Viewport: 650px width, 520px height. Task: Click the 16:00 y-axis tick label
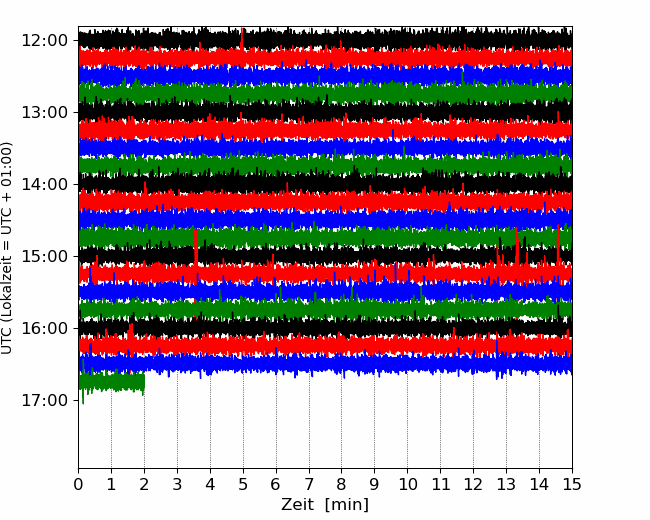(44, 328)
